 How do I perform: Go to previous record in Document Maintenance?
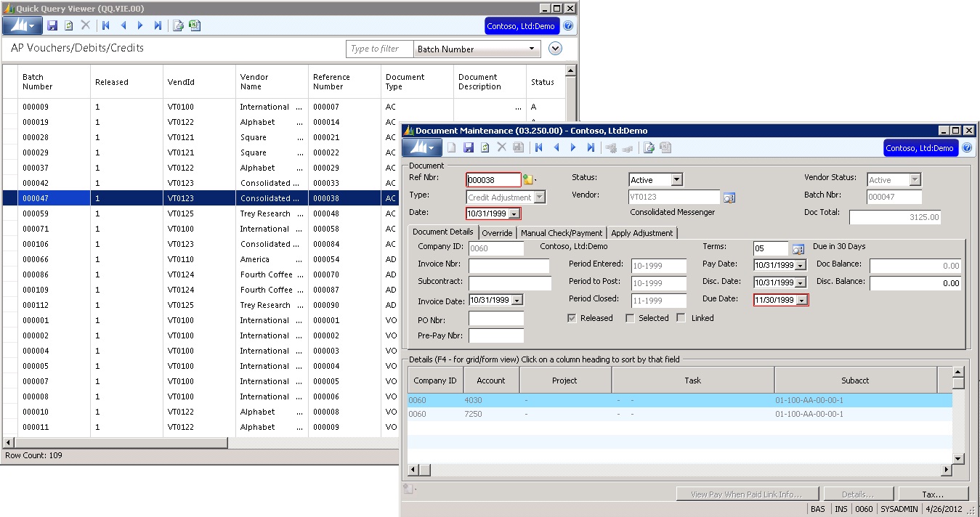pos(556,147)
